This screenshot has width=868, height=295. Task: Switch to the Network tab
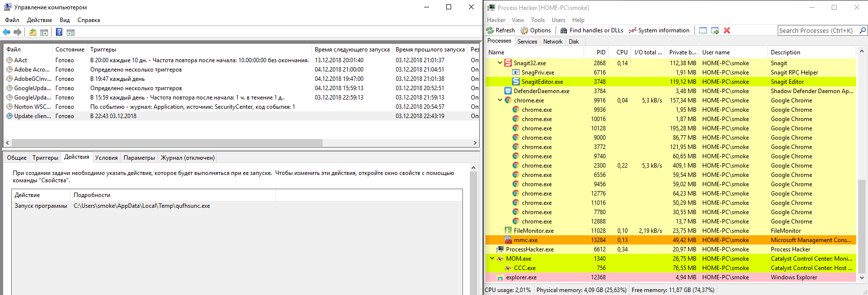pyautogui.click(x=553, y=42)
